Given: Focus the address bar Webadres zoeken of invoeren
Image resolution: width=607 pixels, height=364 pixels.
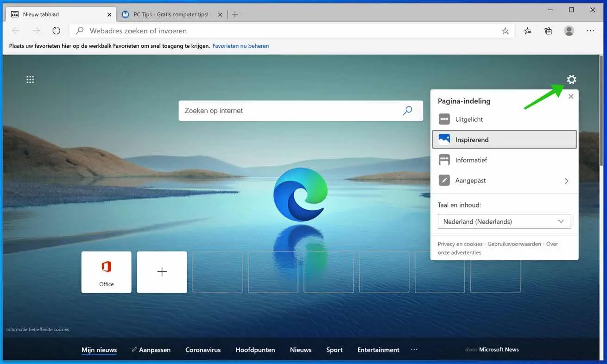Looking at the screenshot, I should coord(292,31).
